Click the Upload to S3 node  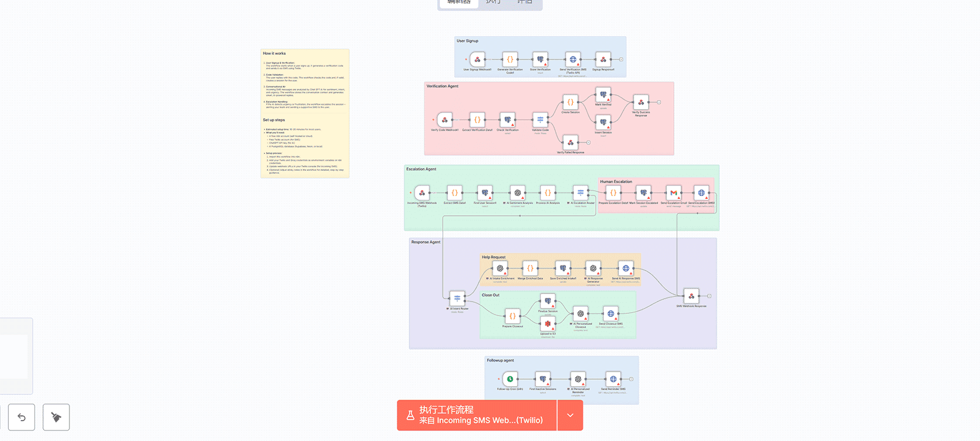pyautogui.click(x=548, y=324)
